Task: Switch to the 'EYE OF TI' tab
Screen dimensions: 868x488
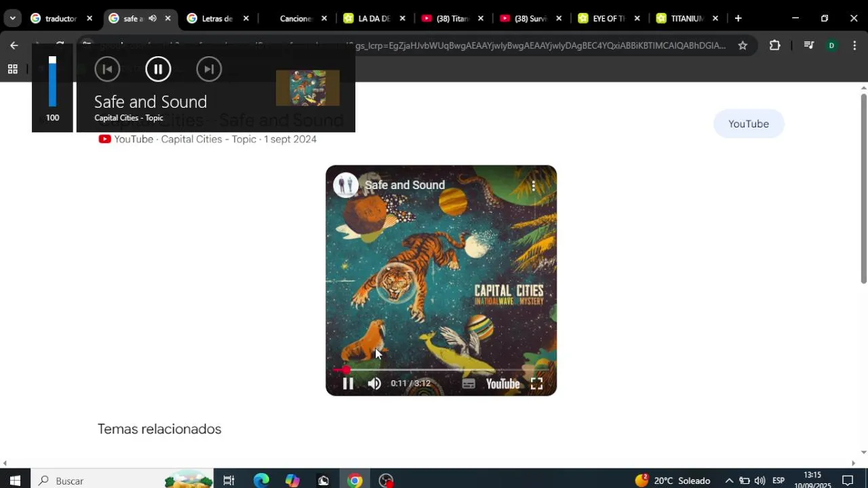Action: click(x=608, y=18)
